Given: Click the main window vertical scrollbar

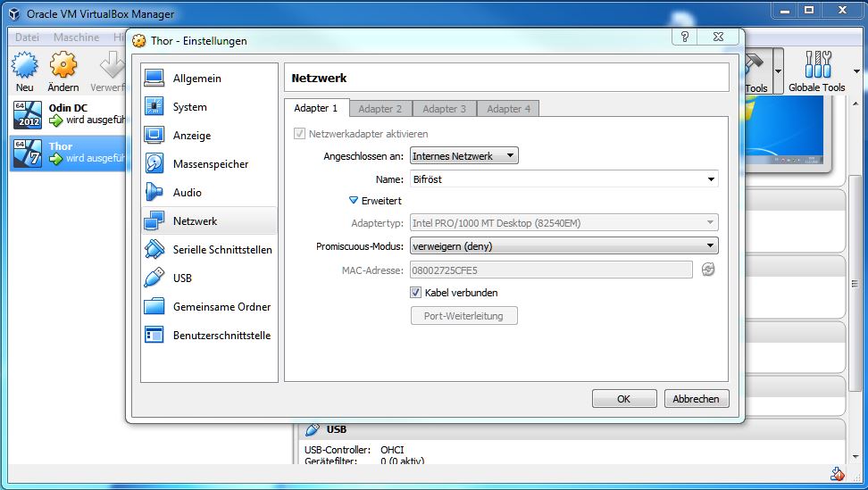Looking at the screenshot, I should coord(855,282).
